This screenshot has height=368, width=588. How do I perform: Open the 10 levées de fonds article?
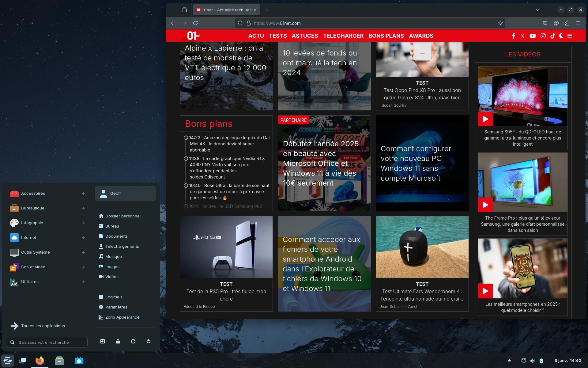324,76
